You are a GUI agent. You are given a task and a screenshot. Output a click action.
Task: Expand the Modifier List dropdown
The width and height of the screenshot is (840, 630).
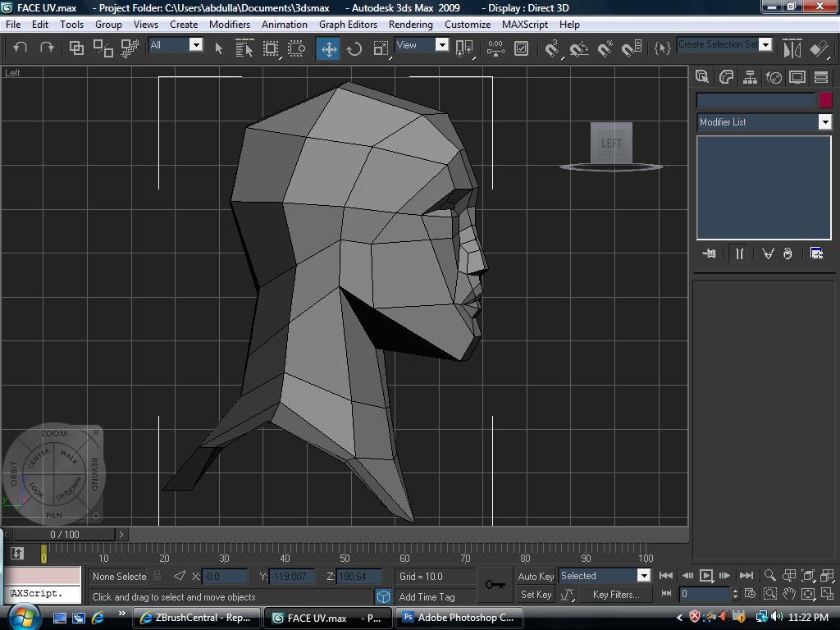pyautogui.click(x=825, y=122)
